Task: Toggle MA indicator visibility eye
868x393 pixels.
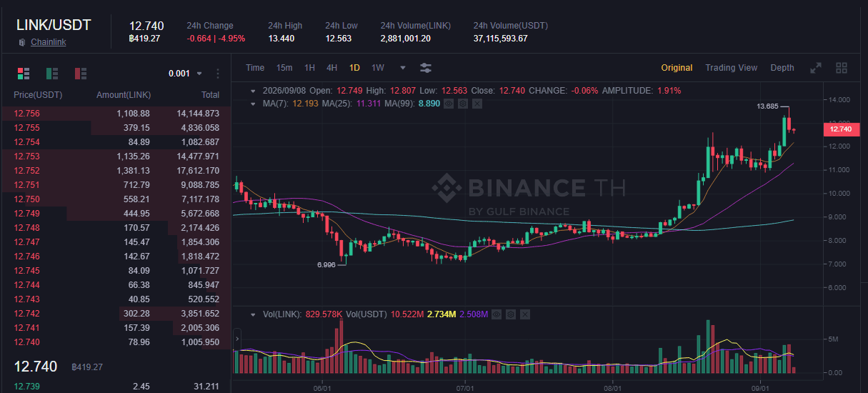Action: [449, 104]
